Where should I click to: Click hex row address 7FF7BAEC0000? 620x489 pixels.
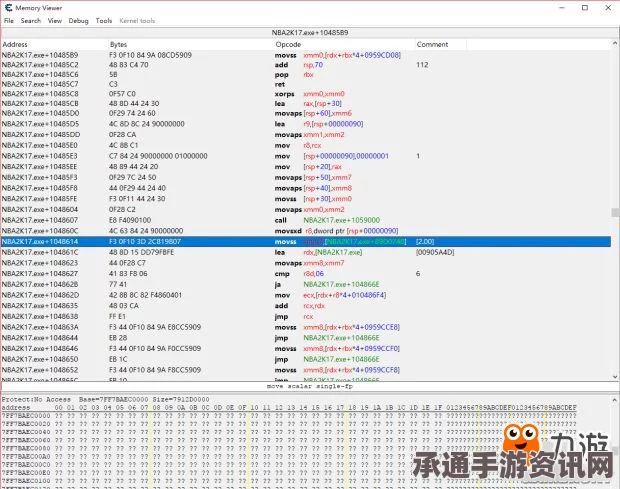(26, 416)
